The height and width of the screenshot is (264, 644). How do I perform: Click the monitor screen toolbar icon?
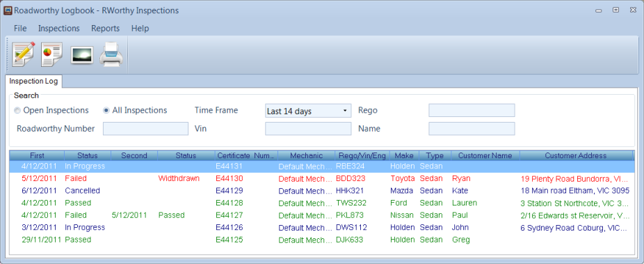click(x=82, y=55)
